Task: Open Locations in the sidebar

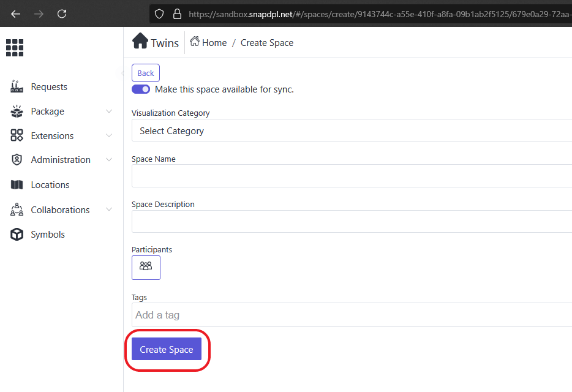Action: click(50, 185)
